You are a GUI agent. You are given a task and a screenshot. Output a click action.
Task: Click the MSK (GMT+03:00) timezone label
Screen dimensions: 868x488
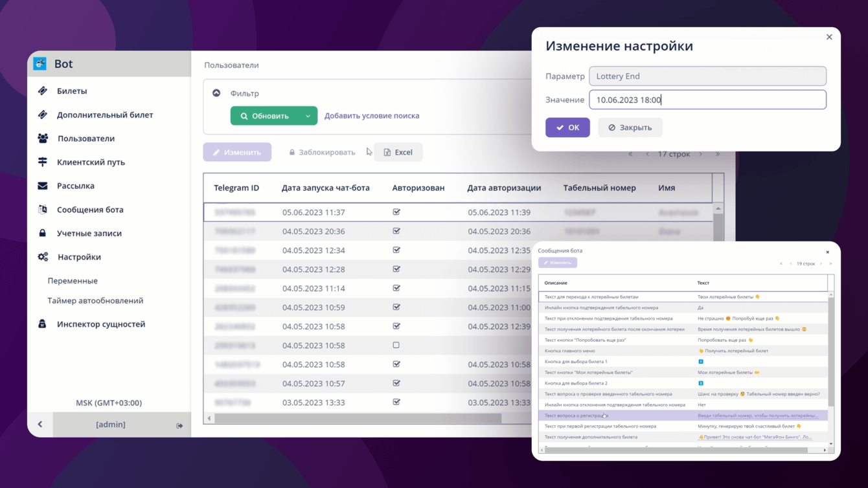coord(109,403)
